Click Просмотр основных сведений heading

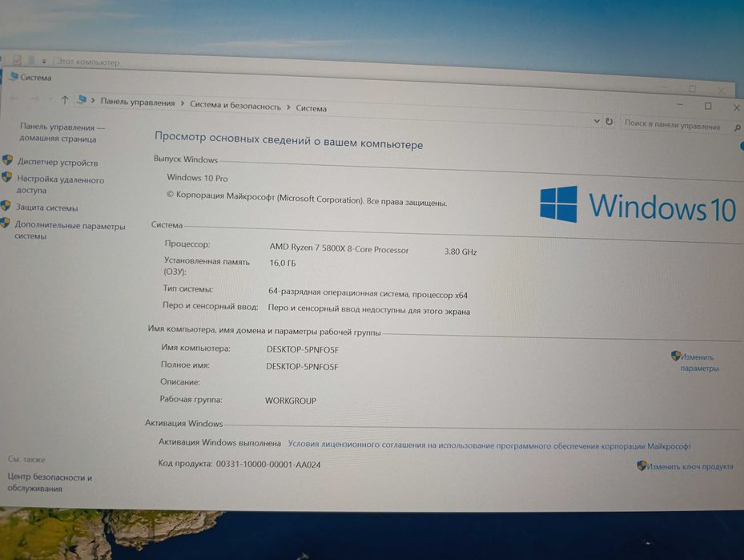(x=288, y=140)
